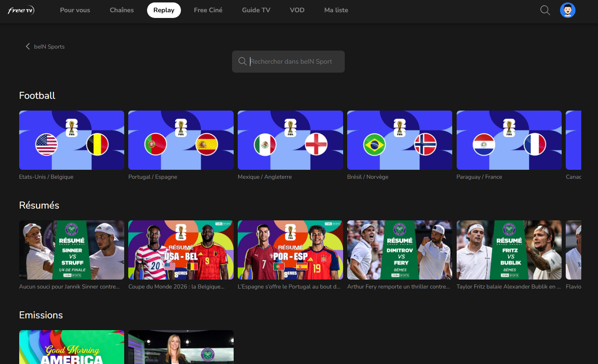Image resolution: width=598 pixels, height=364 pixels.
Task: Open the user profile avatar
Action: click(x=567, y=10)
